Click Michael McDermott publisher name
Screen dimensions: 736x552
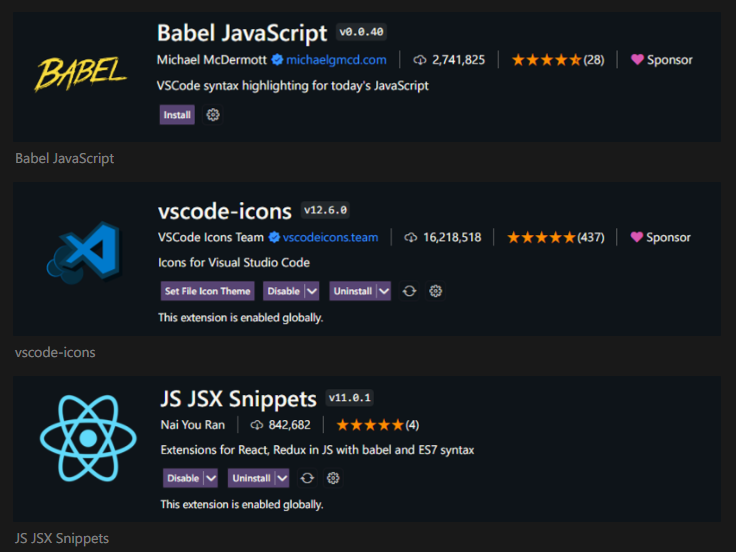click(212, 60)
